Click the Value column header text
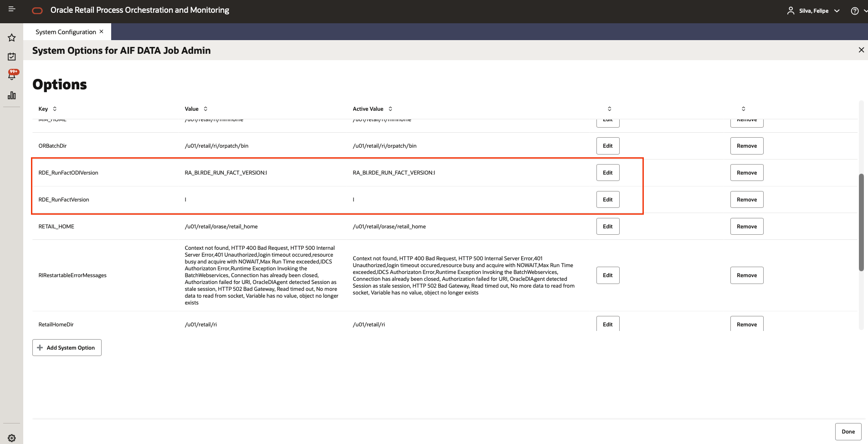This screenshot has height=444, width=868. click(x=191, y=109)
